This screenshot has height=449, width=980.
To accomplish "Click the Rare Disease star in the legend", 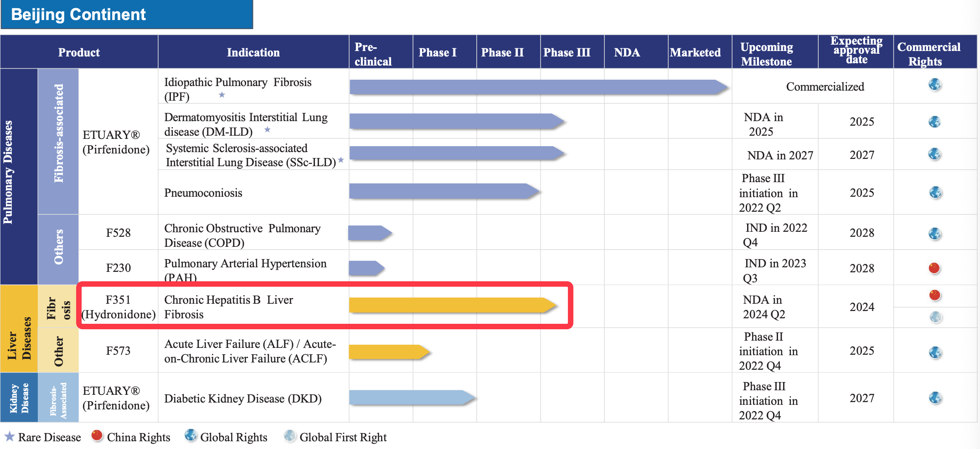I will 10,436.
